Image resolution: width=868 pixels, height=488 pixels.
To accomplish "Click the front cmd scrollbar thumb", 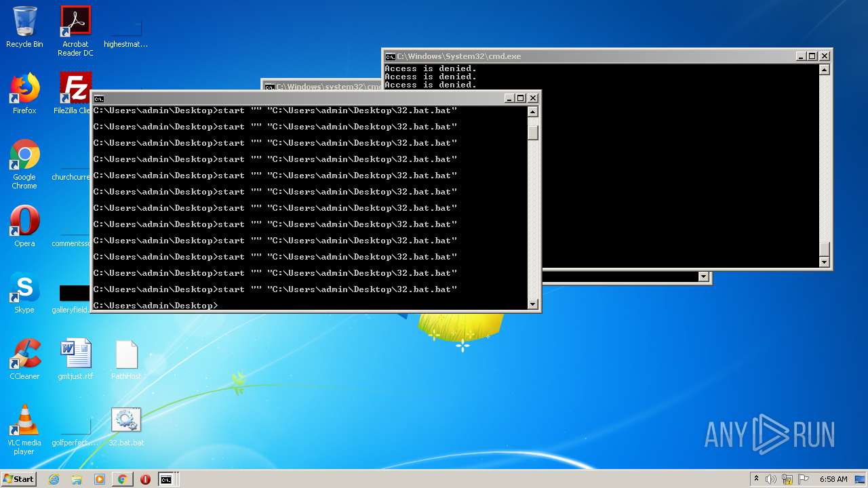I will tap(533, 131).
